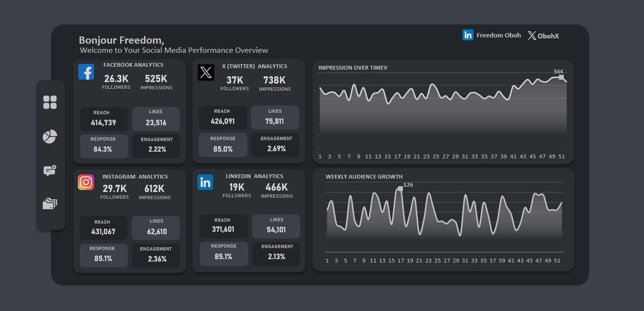Click Instagram 29.7K followers value
This screenshot has width=644, height=311.
[115, 189]
